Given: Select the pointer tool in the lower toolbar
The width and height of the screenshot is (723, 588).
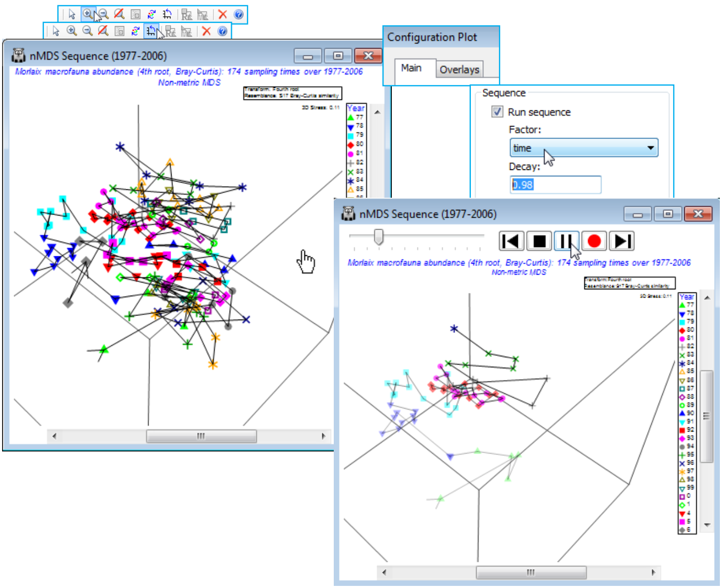Looking at the screenshot, I should [x=55, y=31].
